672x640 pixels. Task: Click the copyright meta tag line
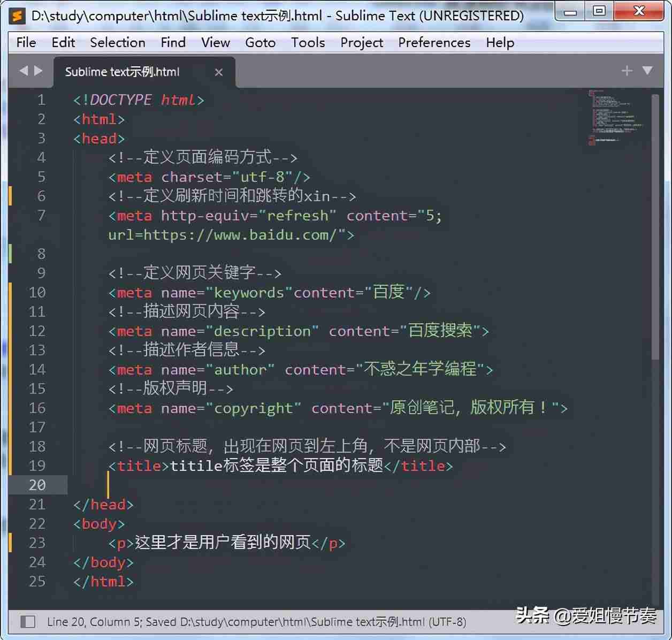(x=338, y=408)
